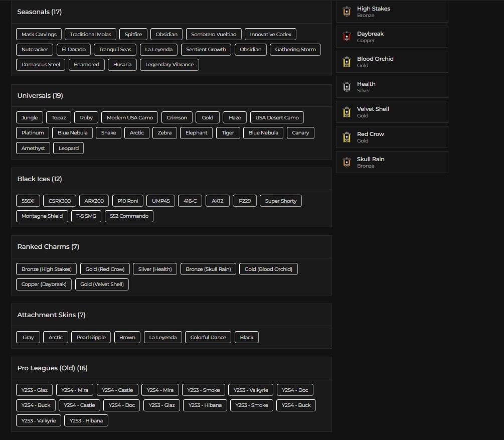Click the Skull Rain Bronze charm icon
Screen dimensions: 504x440
click(347, 162)
